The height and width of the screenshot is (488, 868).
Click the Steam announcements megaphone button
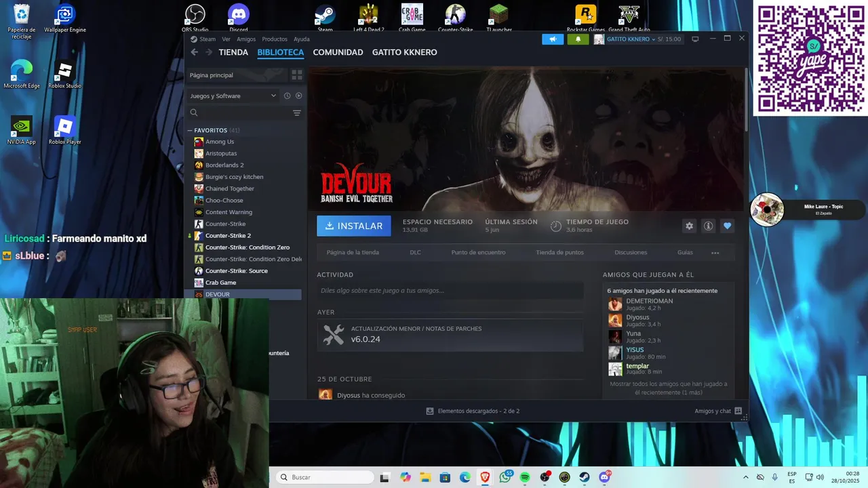(553, 39)
